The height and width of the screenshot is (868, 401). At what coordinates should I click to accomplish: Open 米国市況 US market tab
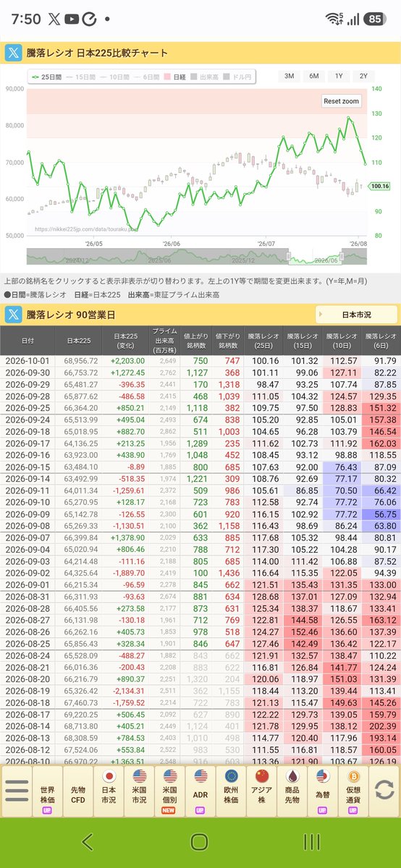139,791
